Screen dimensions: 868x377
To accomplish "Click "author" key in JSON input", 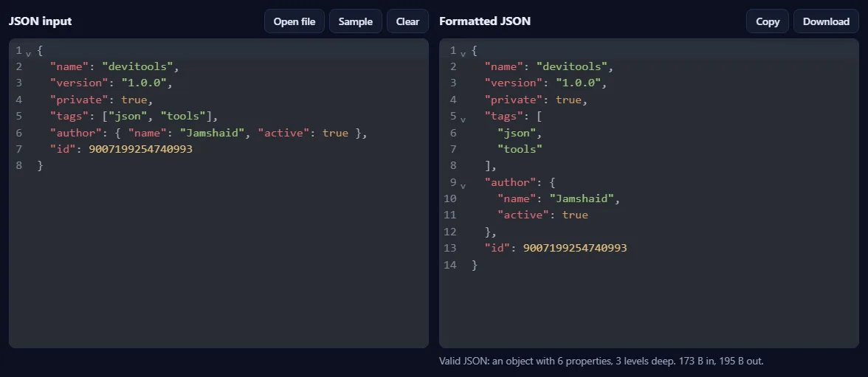I will pyautogui.click(x=76, y=133).
